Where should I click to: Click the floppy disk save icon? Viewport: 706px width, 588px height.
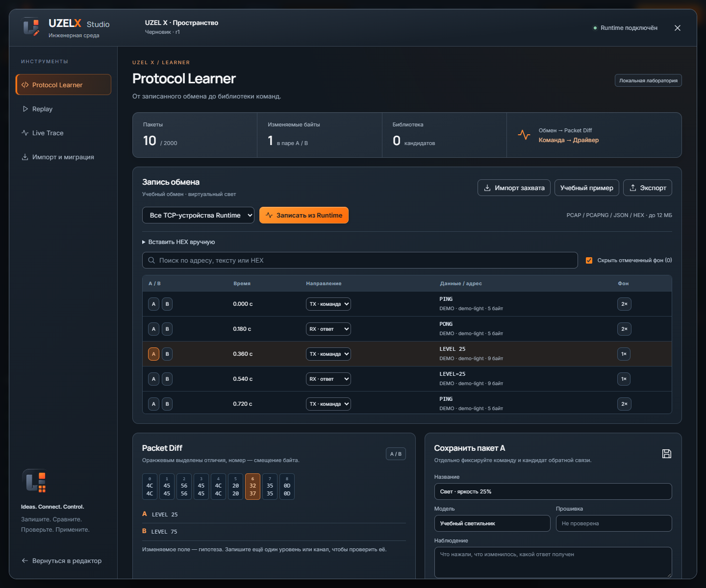point(667,454)
